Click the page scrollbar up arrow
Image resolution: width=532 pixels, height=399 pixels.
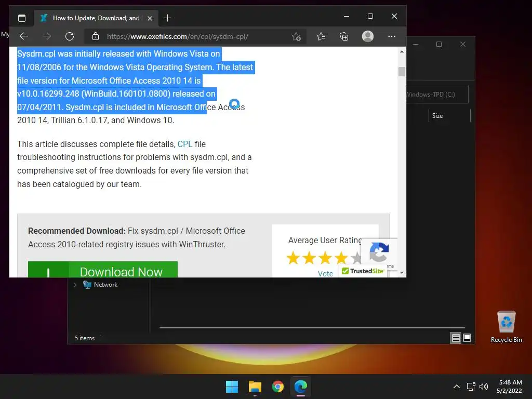402,52
